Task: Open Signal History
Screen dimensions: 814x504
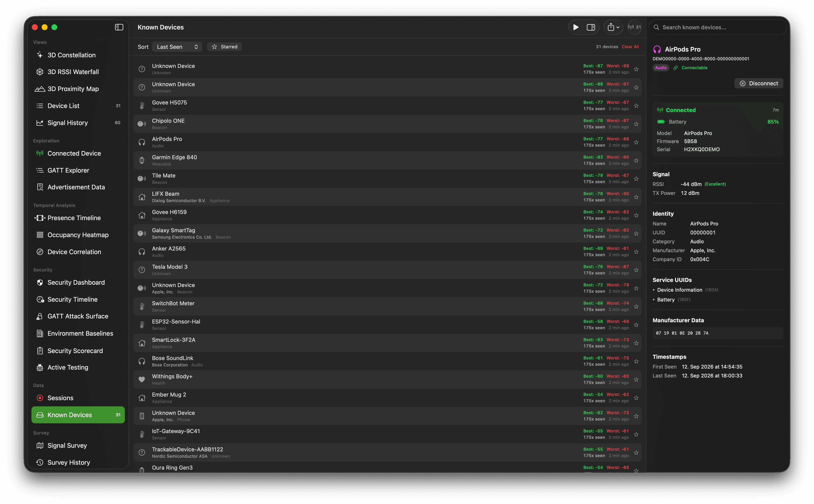Action: tap(78, 123)
